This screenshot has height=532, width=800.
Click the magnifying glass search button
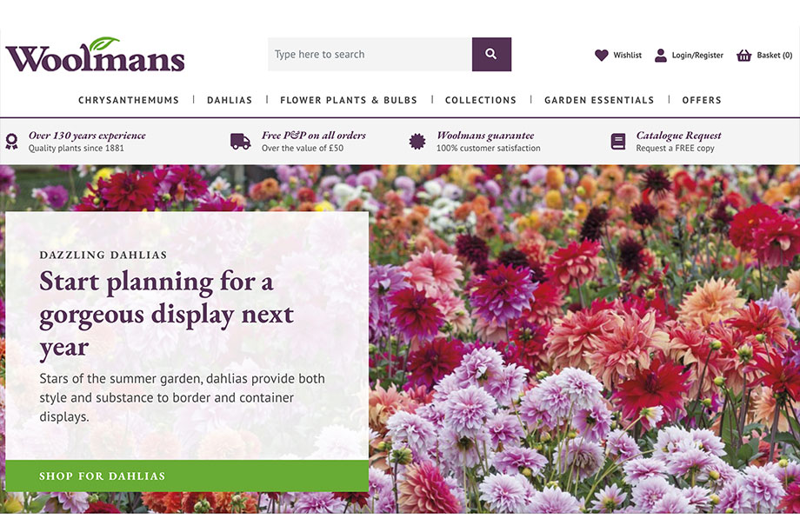491,54
